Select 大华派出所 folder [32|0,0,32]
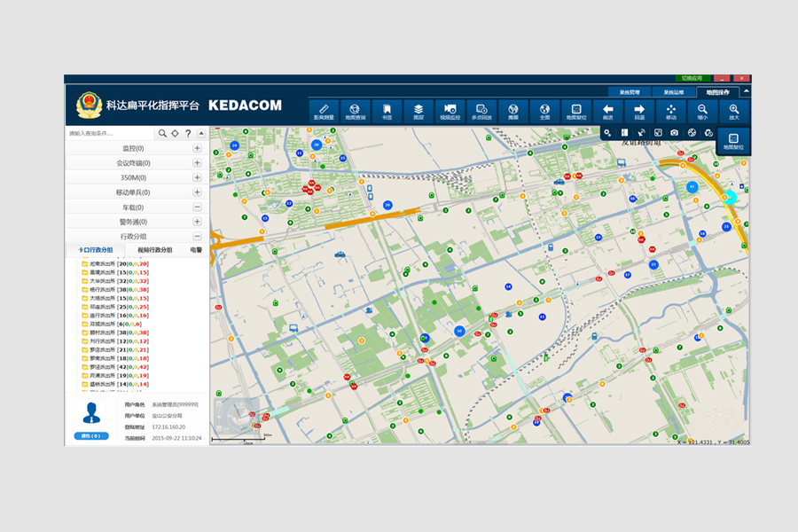 (115, 281)
